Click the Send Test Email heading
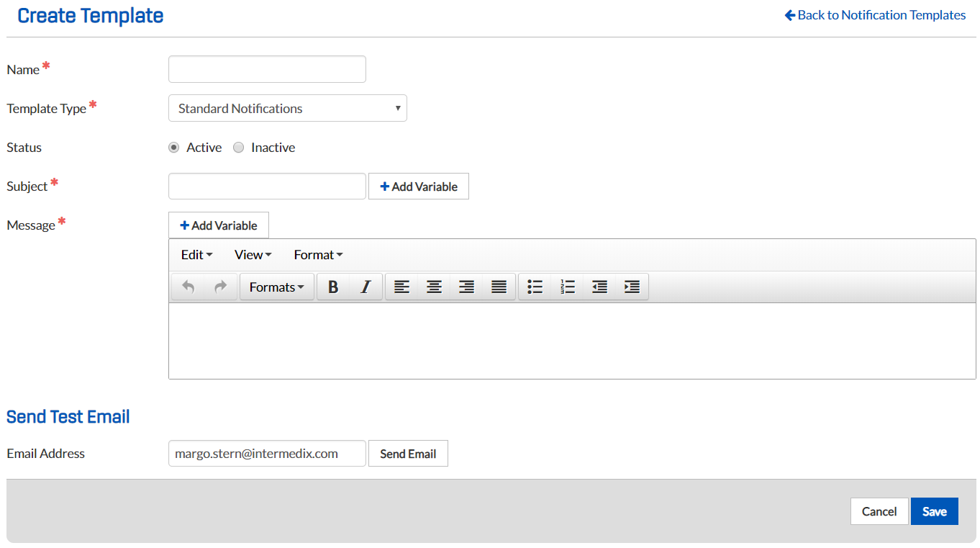The width and height of the screenshot is (980, 548). point(68,417)
